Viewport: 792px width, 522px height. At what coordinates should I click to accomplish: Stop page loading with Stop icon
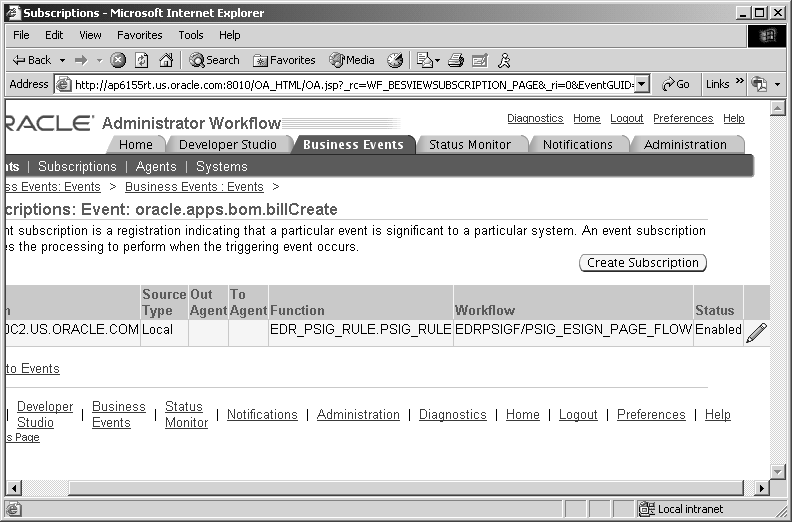(x=118, y=60)
